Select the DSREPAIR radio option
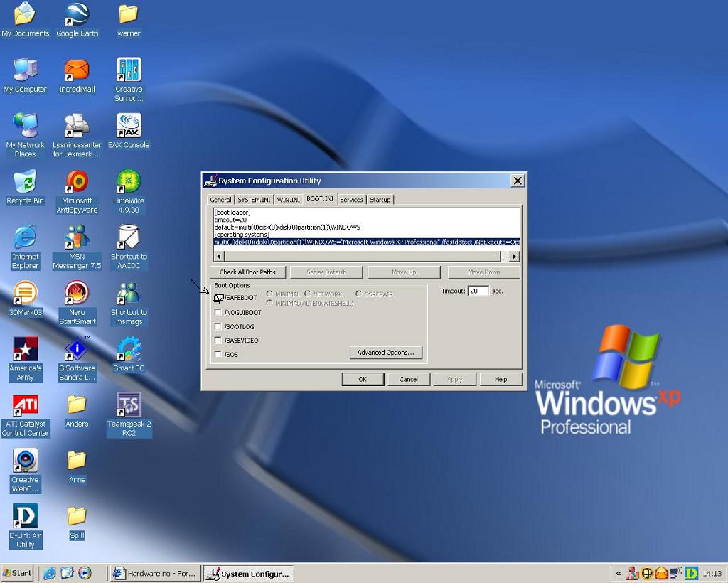 tap(358, 294)
